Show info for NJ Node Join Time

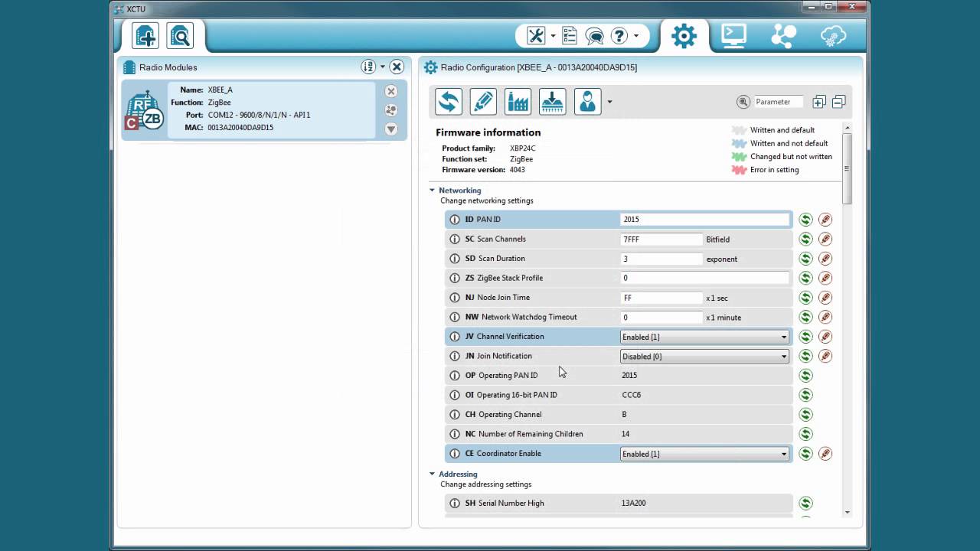point(455,298)
